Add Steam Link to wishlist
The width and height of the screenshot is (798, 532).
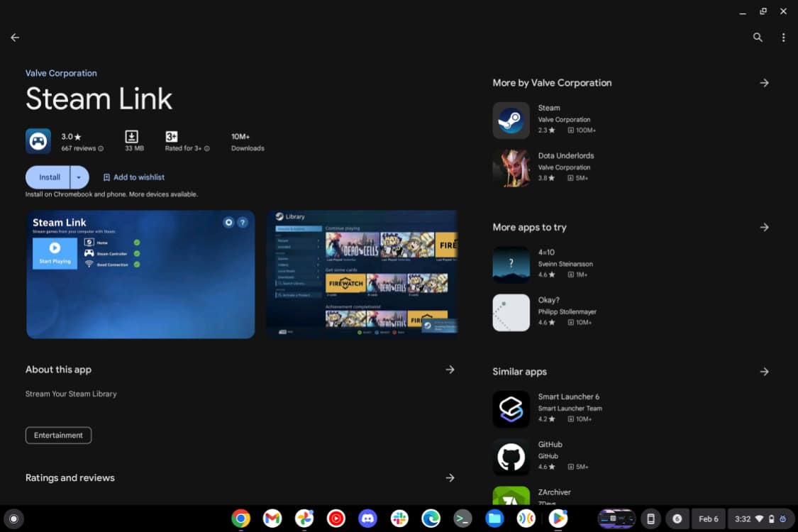point(134,177)
